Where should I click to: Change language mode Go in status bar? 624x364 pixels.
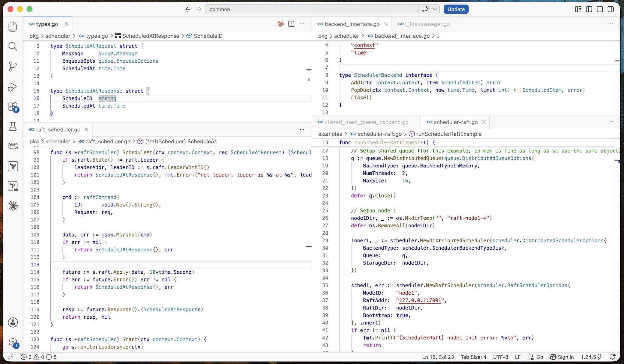click(540, 357)
